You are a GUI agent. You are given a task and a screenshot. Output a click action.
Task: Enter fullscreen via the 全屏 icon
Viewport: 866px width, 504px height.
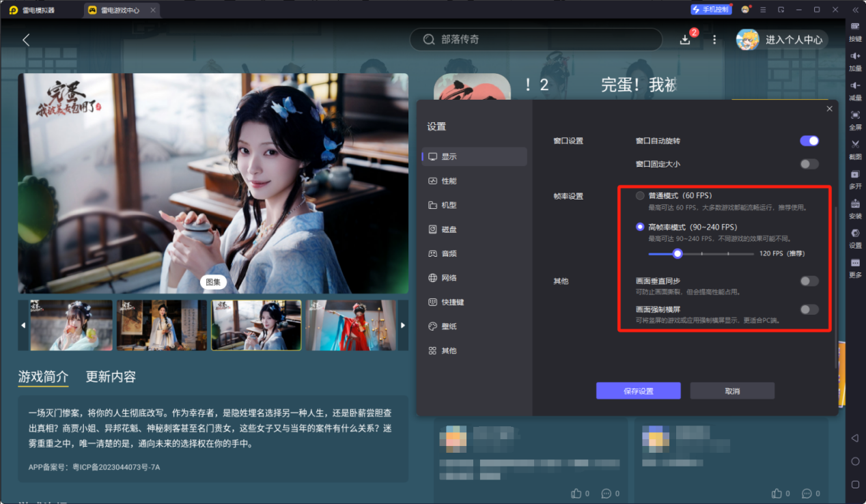(x=855, y=120)
